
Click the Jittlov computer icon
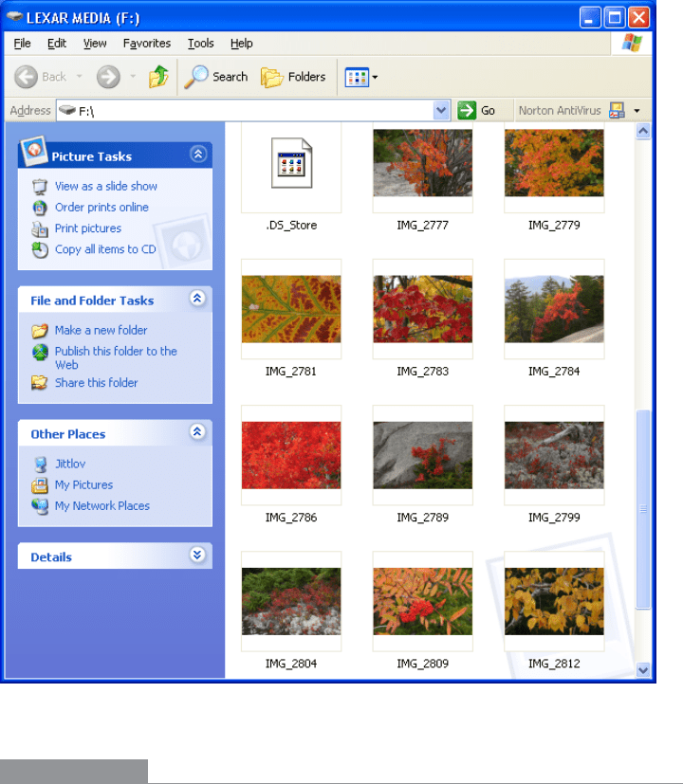(x=41, y=464)
